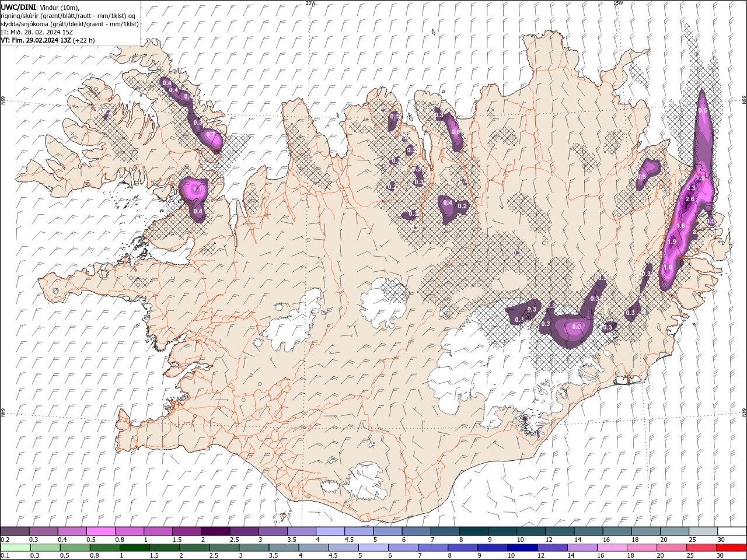Select the upper legend 2 darkest purple swatch

click(x=215, y=531)
